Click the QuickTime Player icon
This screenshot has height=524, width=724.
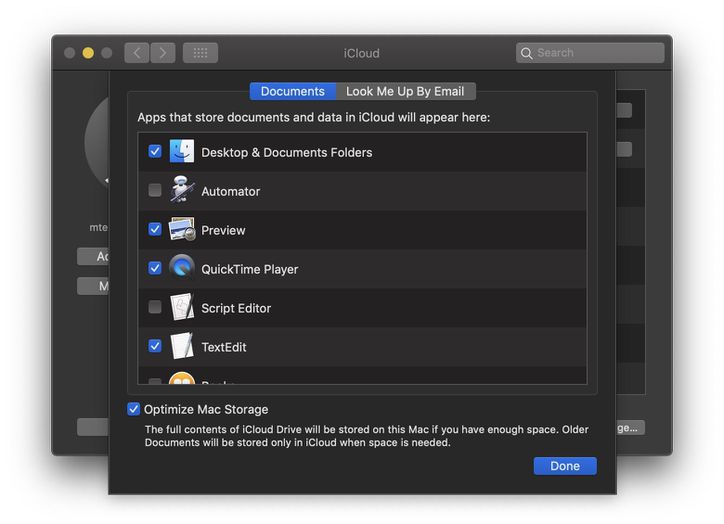click(181, 267)
